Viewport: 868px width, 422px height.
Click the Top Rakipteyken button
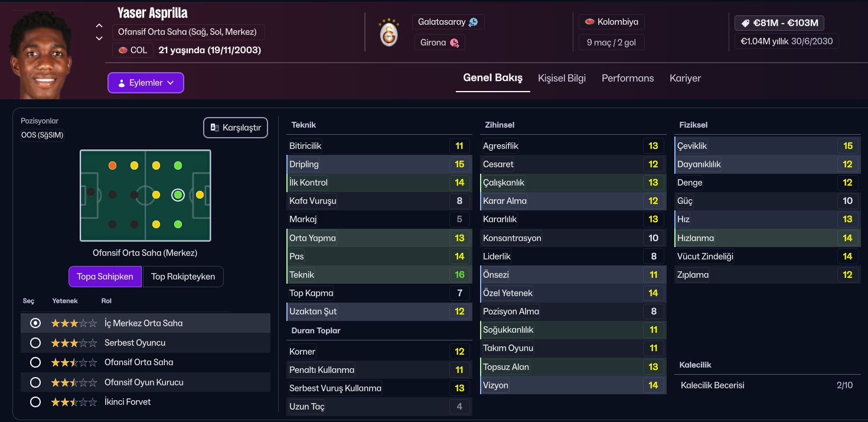pyautogui.click(x=183, y=277)
